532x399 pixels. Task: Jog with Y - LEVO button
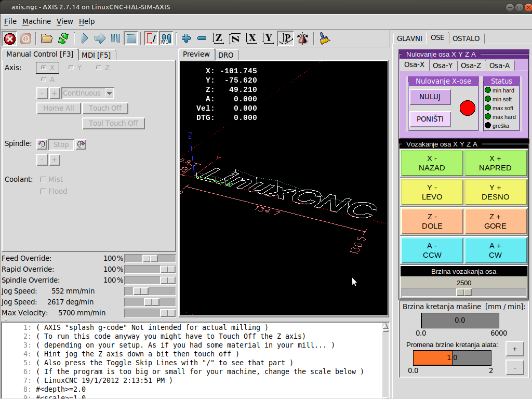432,192
